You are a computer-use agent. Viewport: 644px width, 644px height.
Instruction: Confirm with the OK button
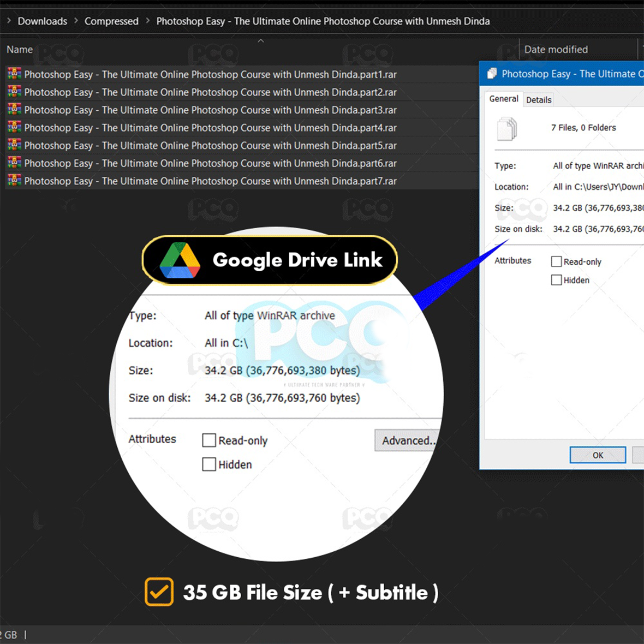(x=598, y=455)
